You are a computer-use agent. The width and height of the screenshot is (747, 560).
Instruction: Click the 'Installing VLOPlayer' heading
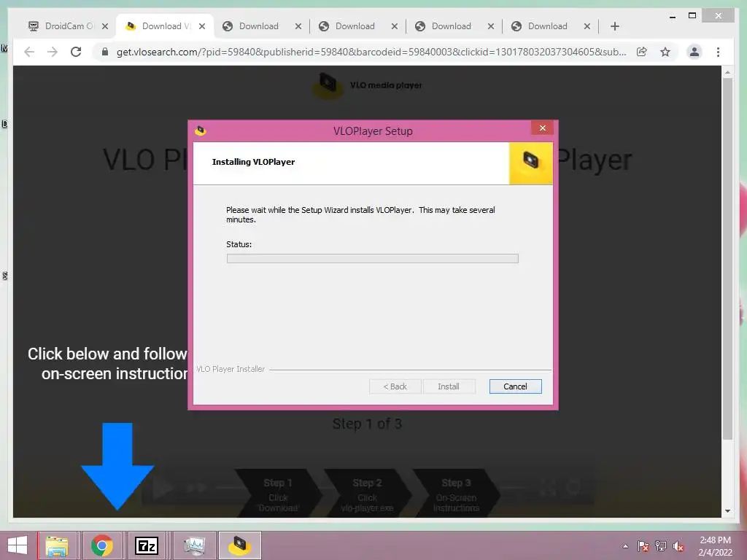(x=253, y=162)
